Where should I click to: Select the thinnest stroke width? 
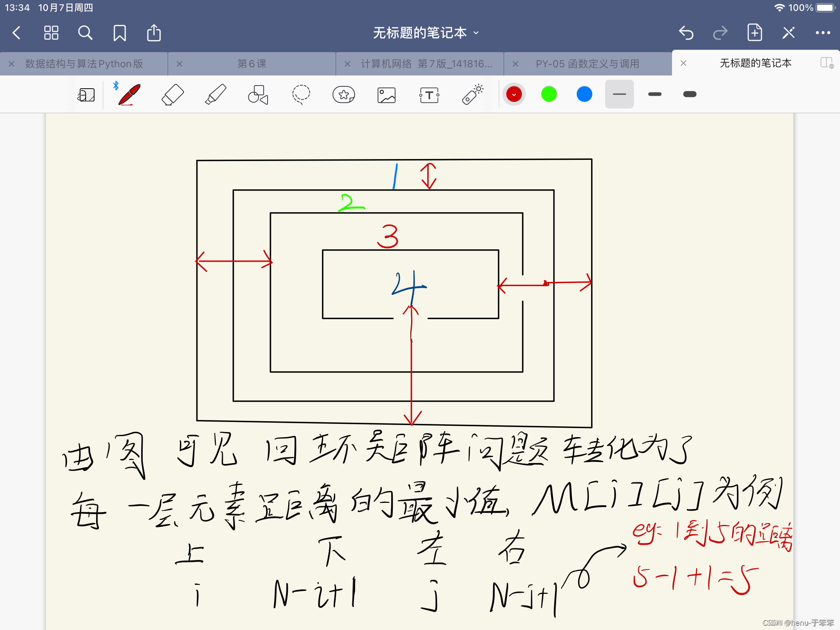coord(619,94)
